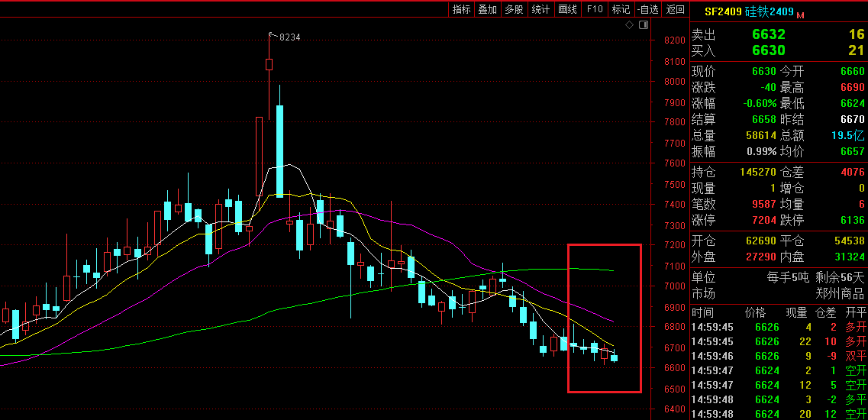This screenshot has height=420, width=868.
Task: Click the 返回 back button
Action: click(675, 10)
